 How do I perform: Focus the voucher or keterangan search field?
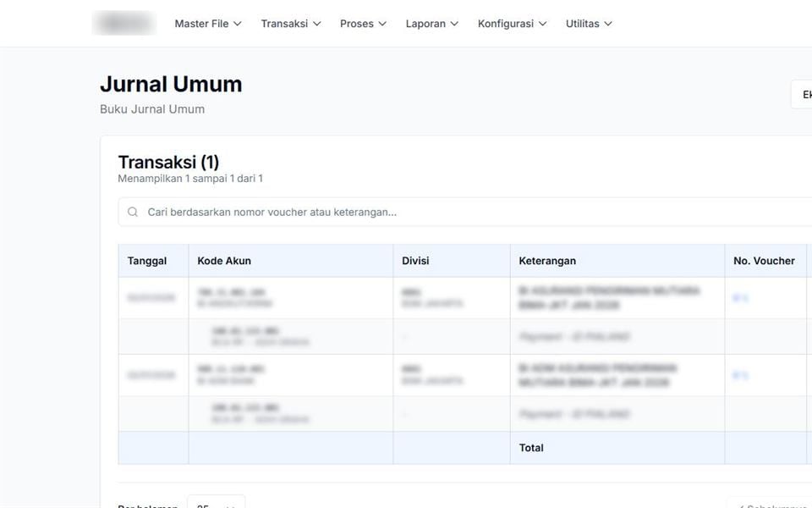[x=465, y=212]
